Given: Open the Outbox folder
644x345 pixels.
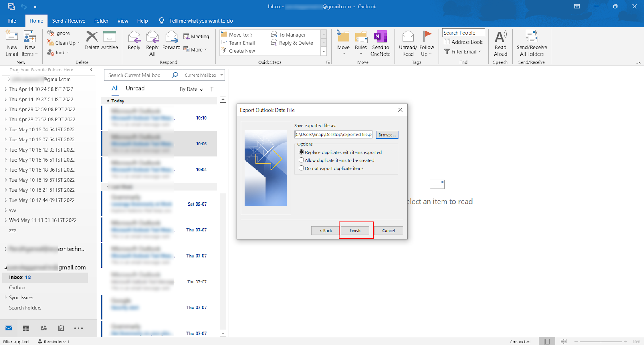Looking at the screenshot, I should click(x=17, y=287).
